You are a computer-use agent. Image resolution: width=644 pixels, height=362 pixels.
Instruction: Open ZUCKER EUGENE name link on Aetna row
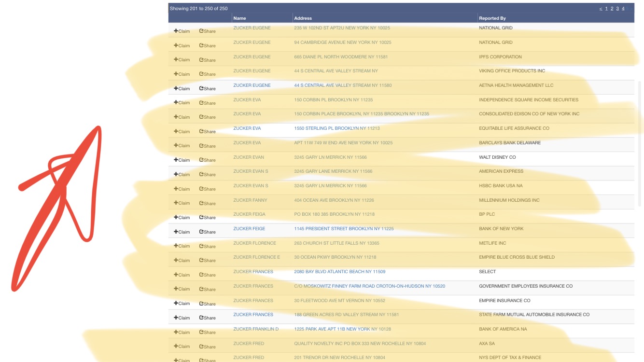pos(252,85)
